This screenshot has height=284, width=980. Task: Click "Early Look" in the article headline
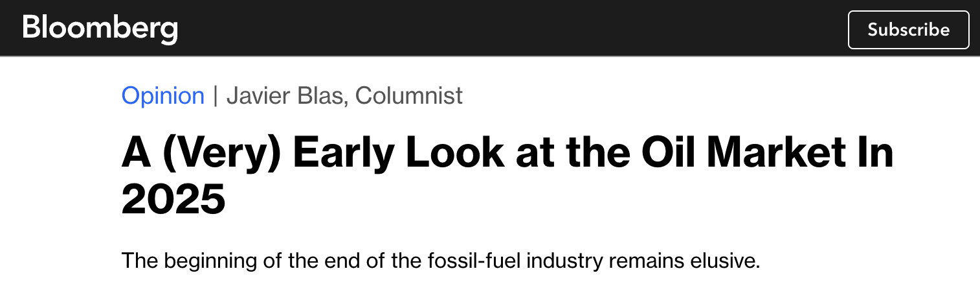pos(397,153)
